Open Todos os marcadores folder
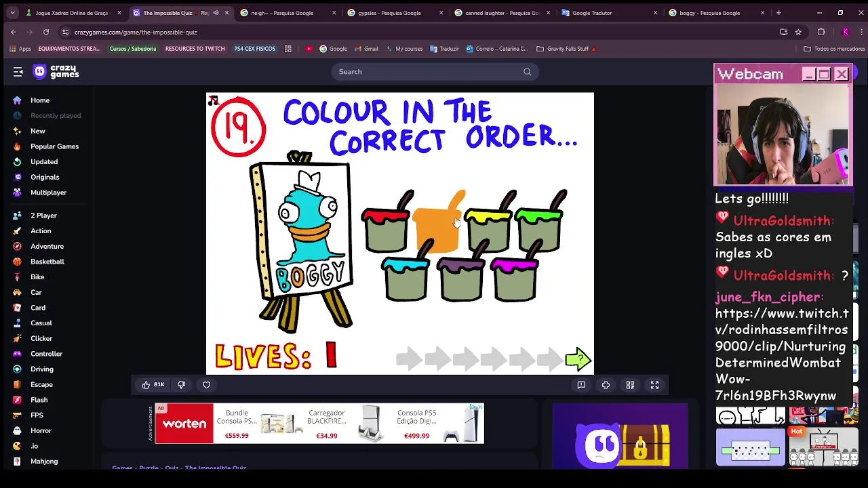This screenshot has height=488, width=868. (834, 49)
